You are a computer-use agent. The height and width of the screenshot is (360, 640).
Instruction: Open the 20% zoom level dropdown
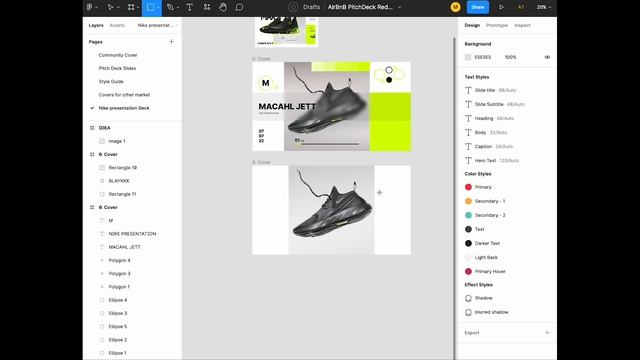point(544,7)
